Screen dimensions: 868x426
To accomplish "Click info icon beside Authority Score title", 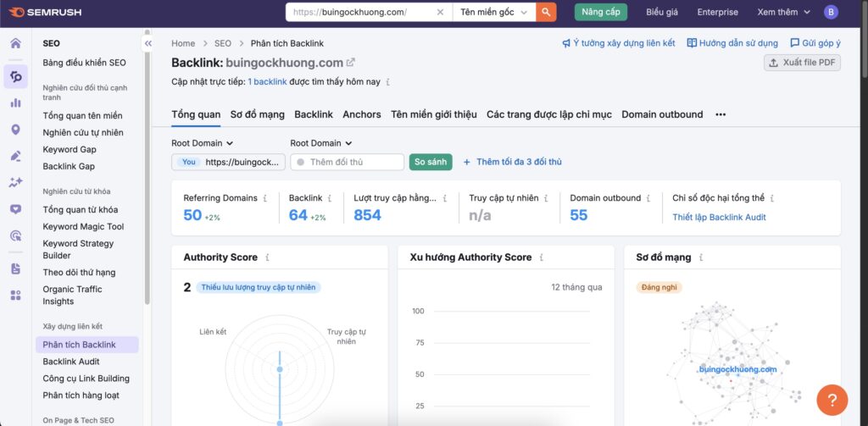I will click(x=267, y=257).
